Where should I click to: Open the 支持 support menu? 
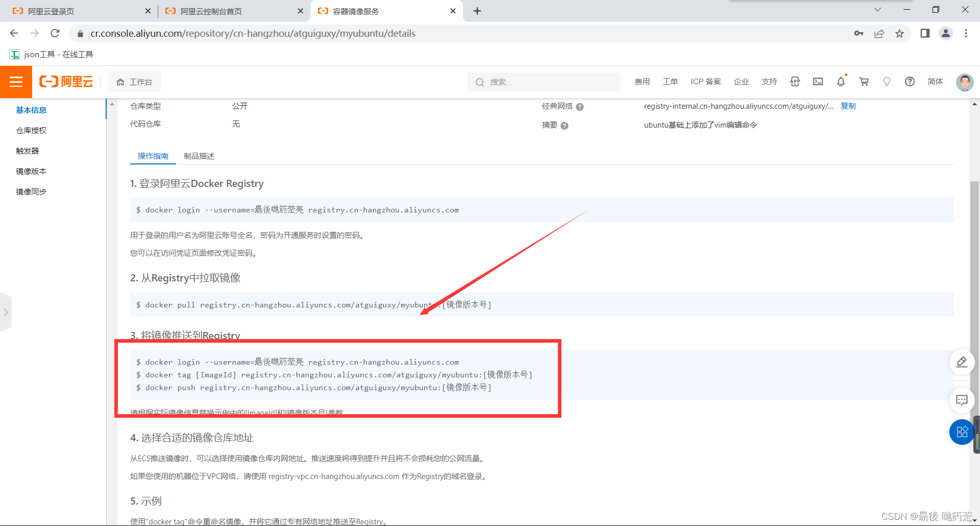click(x=769, y=82)
